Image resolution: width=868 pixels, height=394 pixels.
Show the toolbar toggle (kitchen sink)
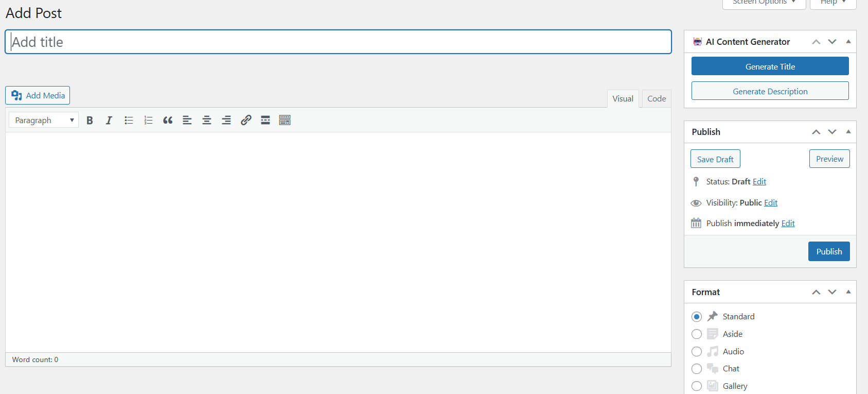pyautogui.click(x=285, y=121)
